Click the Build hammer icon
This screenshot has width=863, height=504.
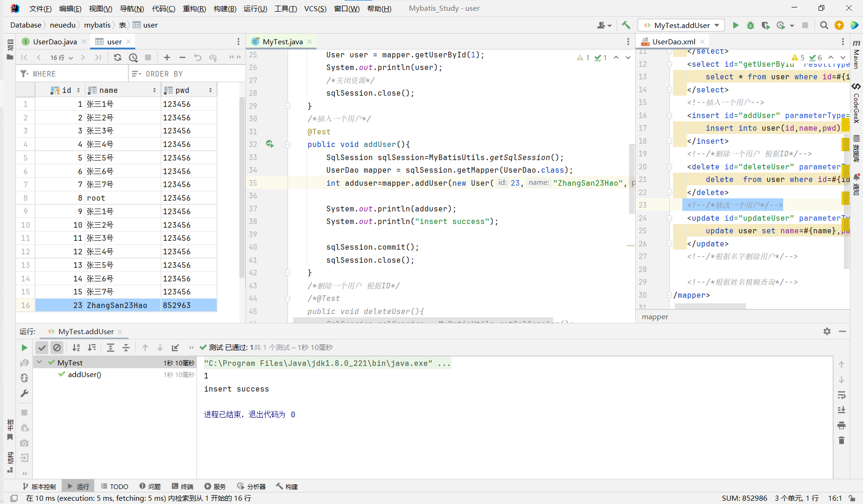(x=626, y=25)
